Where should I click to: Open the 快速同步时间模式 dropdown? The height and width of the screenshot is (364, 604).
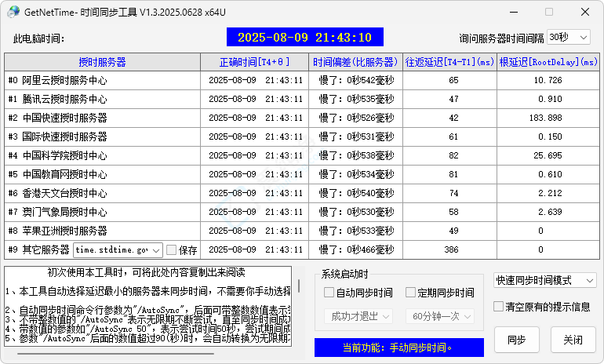[545, 280]
